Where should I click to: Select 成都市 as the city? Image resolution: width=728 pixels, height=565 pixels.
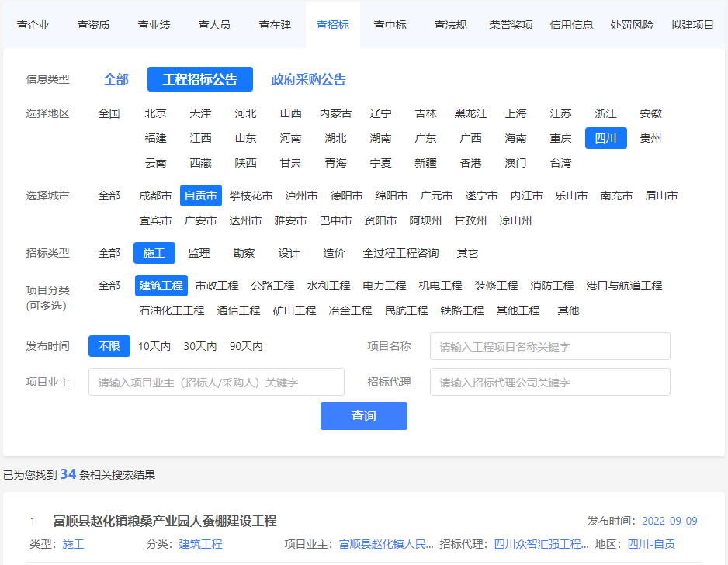155,196
